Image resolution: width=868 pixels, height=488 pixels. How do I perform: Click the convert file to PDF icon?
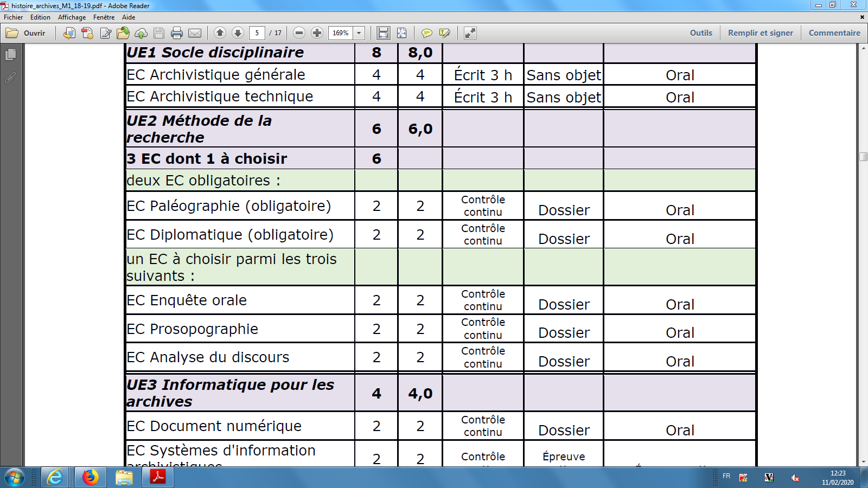click(69, 33)
